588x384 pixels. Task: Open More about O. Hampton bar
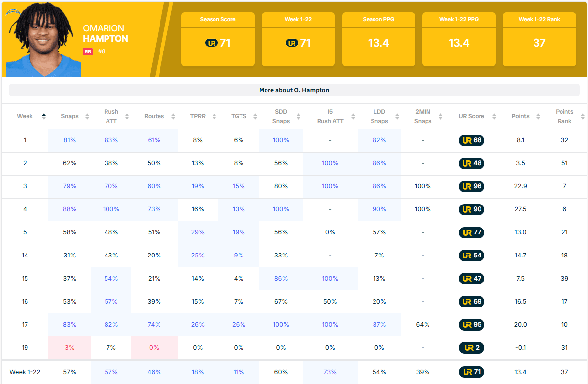294,90
